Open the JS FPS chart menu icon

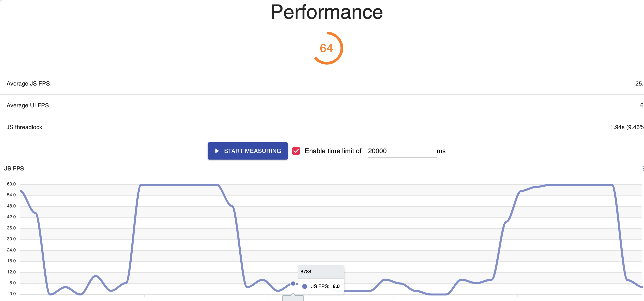[x=643, y=168]
